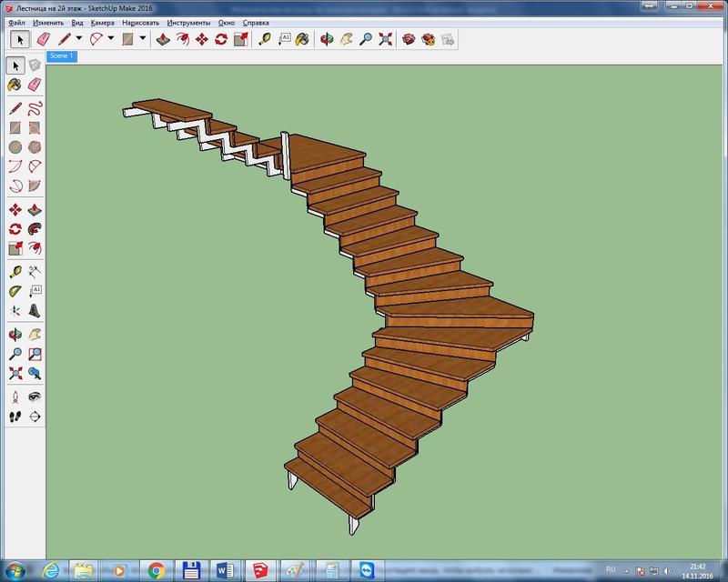Select the Orbit tool in top toolbar
The height and width of the screenshot is (582, 728).
[x=328, y=39]
